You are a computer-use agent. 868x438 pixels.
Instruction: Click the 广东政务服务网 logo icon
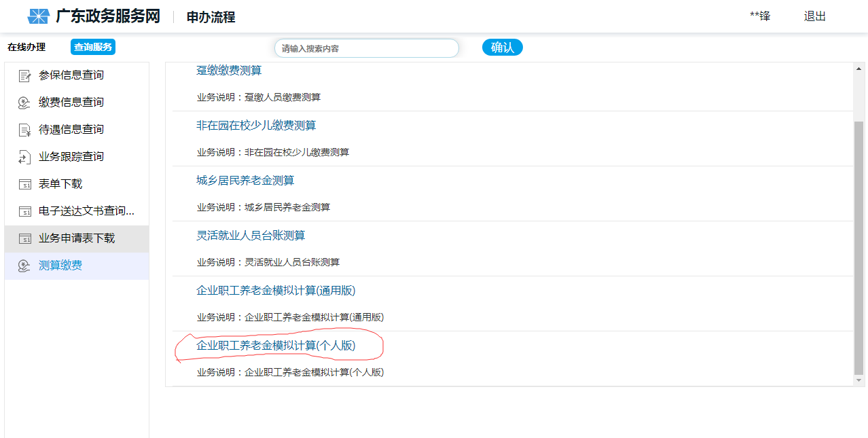coord(39,17)
